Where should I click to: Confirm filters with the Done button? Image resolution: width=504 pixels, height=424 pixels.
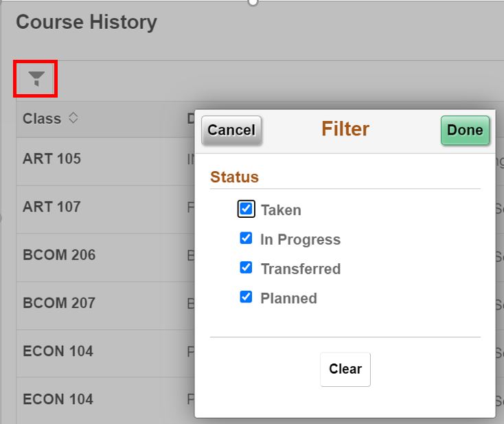465,130
